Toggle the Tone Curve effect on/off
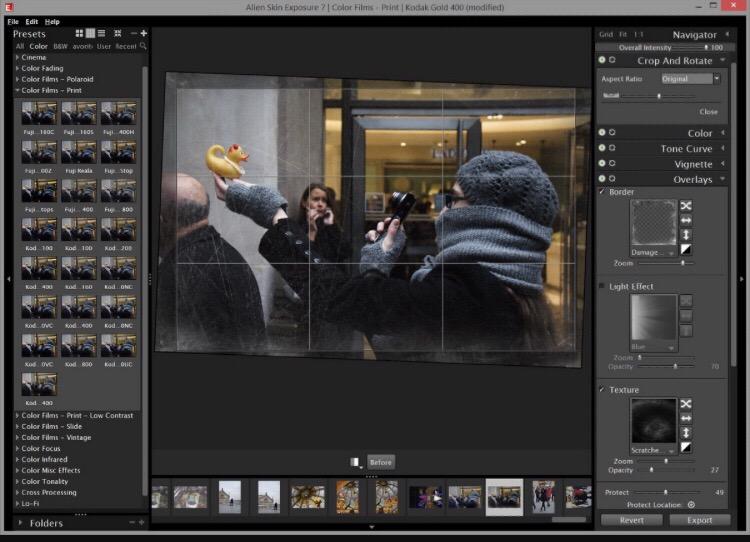 (602, 148)
